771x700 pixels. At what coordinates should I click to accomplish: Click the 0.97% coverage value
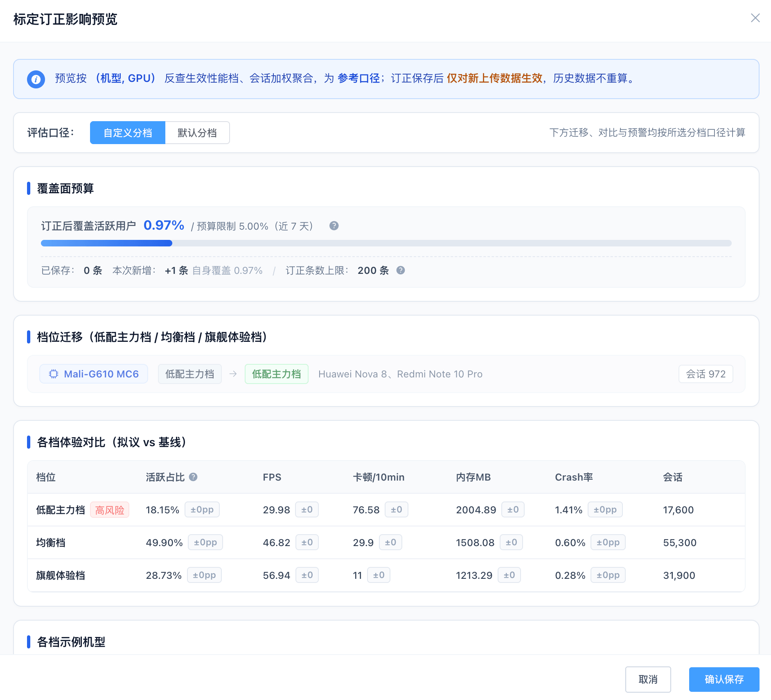[164, 225]
